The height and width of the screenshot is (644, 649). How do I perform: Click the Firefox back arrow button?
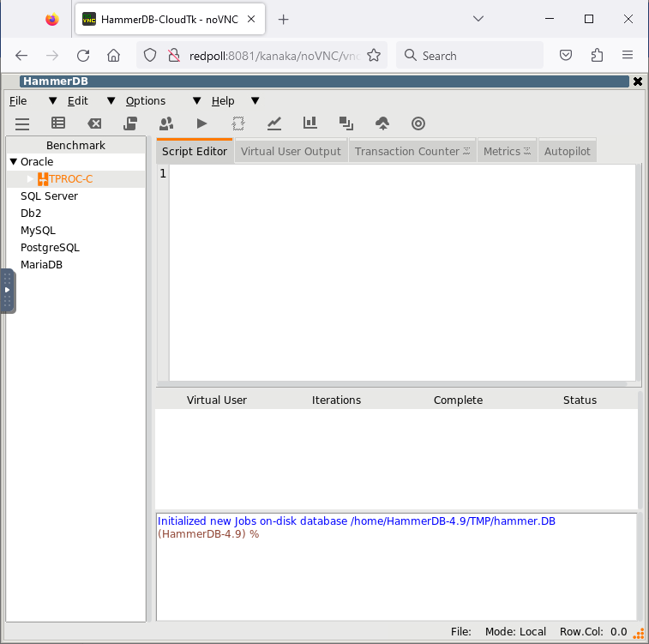21,56
